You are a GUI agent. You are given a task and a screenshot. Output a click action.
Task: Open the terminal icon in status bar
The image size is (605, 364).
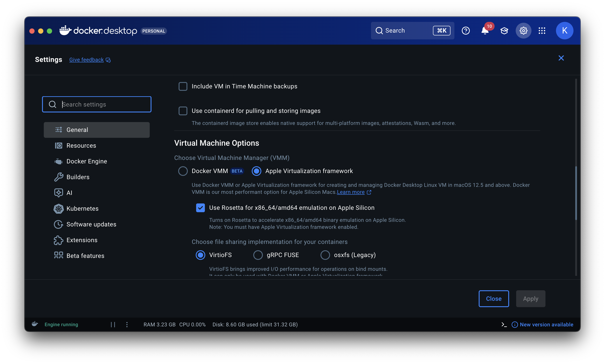(x=504, y=324)
